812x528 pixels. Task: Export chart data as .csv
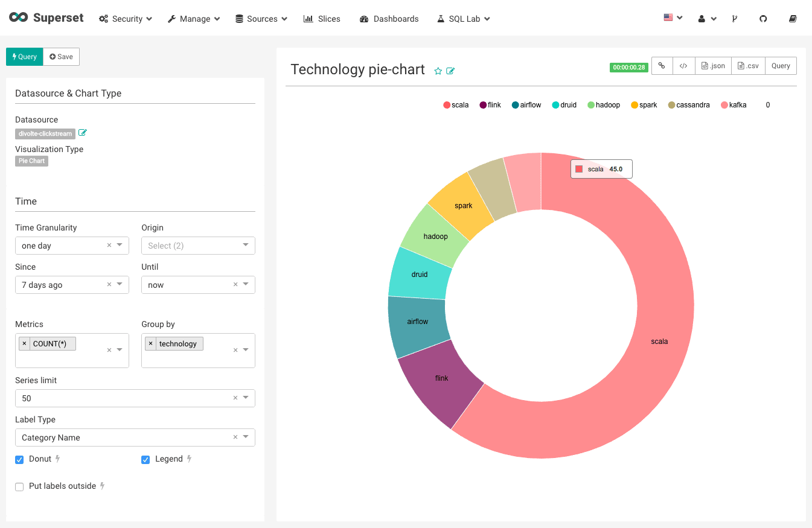748,66
